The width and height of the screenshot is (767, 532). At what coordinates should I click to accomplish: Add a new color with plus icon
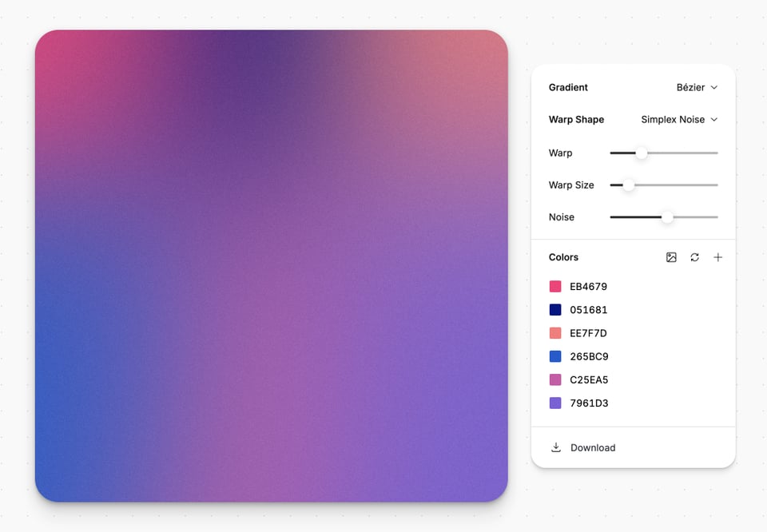(717, 257)
